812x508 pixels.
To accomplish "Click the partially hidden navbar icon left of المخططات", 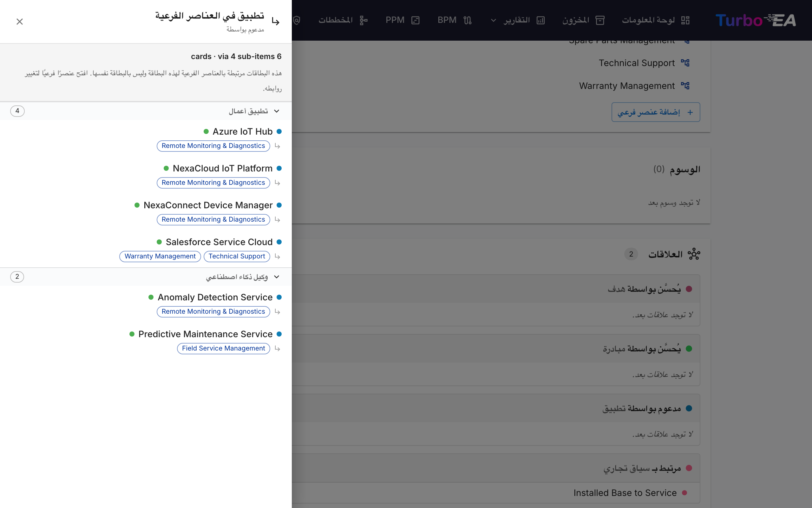I will point(297,20).
